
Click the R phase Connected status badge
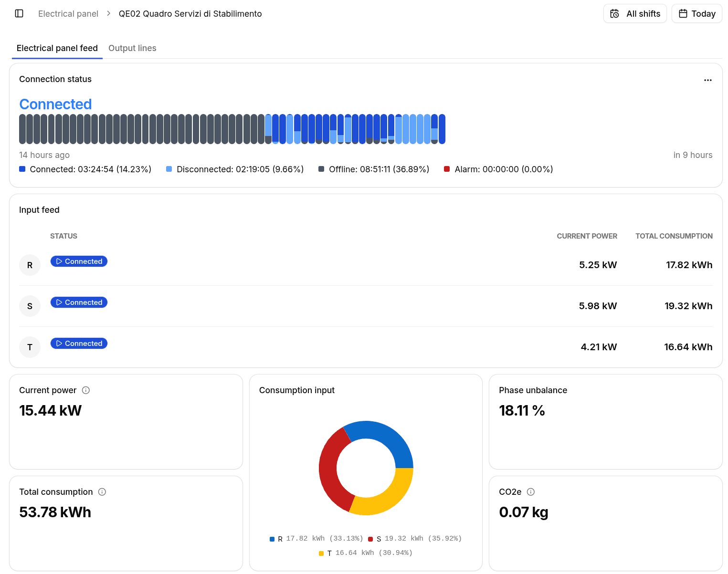coord(79,261)
